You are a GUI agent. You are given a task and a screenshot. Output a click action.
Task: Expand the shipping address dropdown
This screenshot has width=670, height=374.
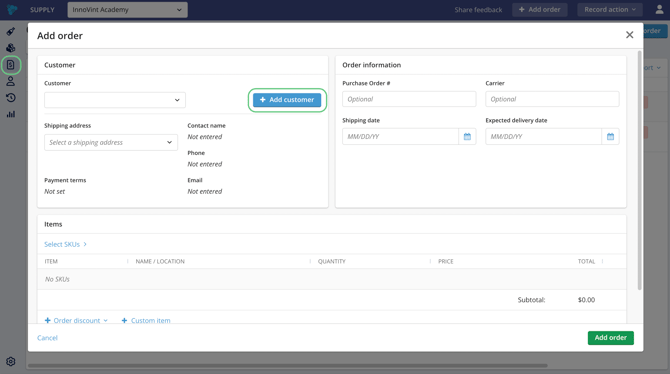pos(111,142)
